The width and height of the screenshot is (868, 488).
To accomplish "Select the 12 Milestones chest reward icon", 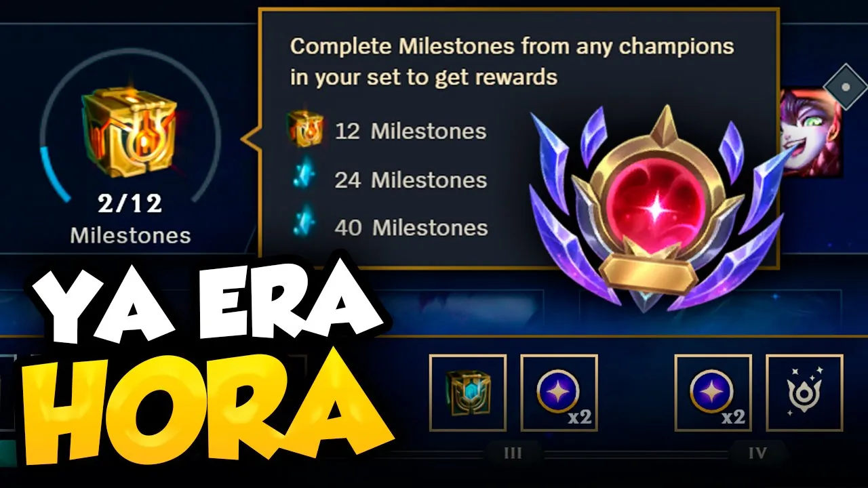I will tap(304, 130).
